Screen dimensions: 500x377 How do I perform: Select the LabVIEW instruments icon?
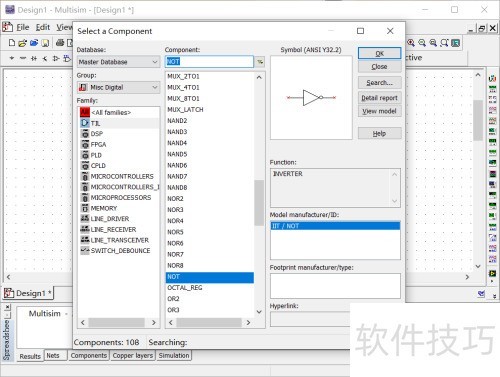point(492,273)
